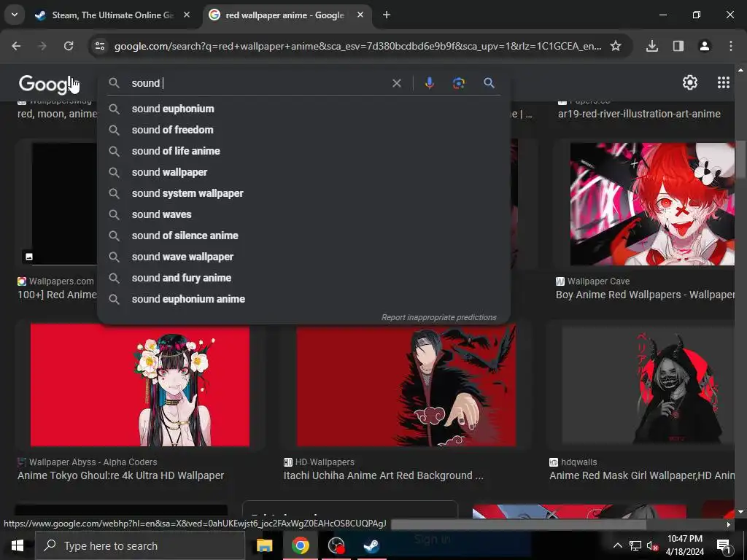Close the Steam tab
The width and height of the screenshot is (747, 560).
pos(187,15)
